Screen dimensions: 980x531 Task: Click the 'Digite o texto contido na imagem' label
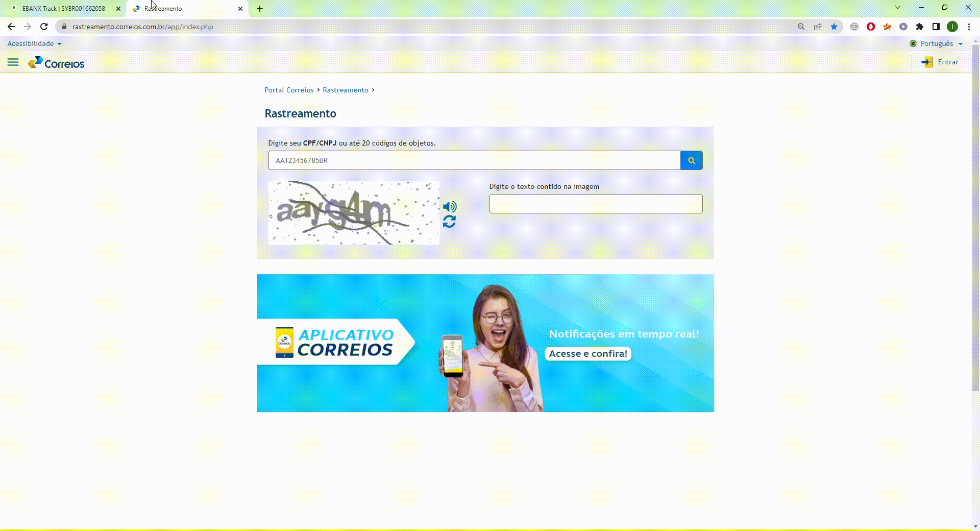coord(544,186)
